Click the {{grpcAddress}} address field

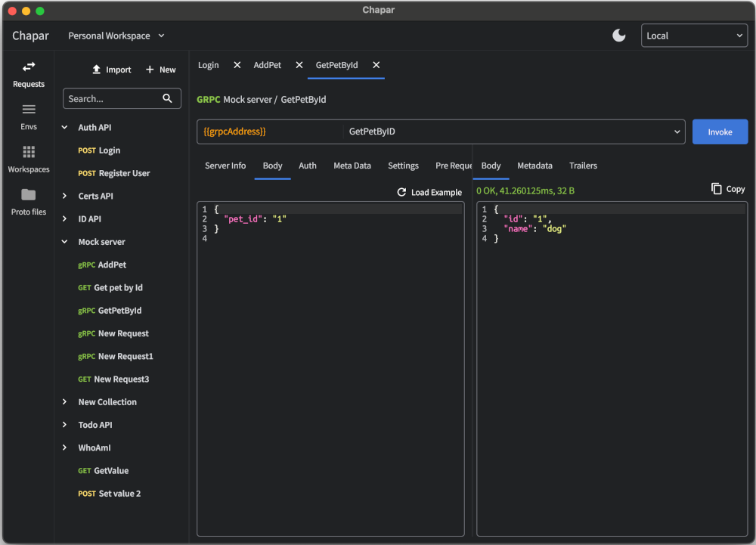coord(270,132)
